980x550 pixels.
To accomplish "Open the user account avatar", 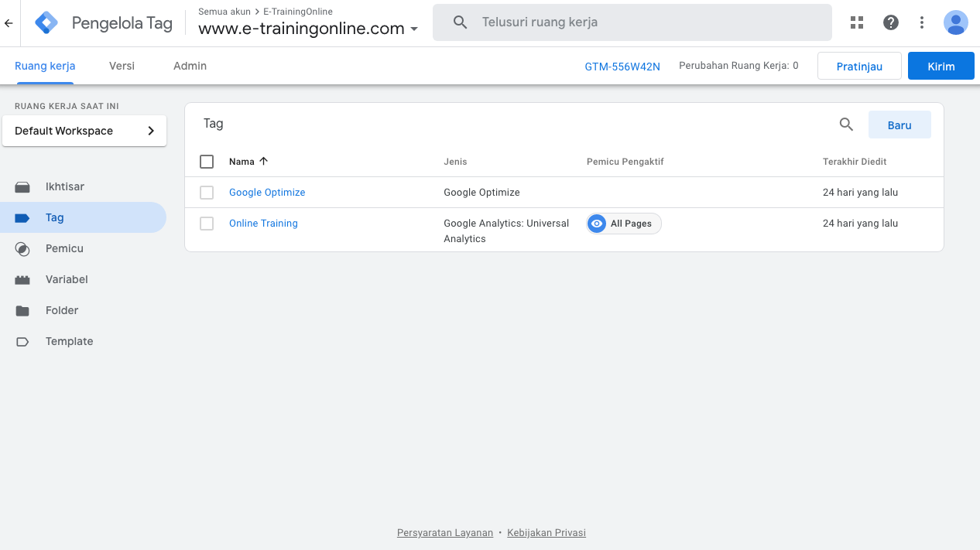I will pyautogui.click(x=956, y=22).
